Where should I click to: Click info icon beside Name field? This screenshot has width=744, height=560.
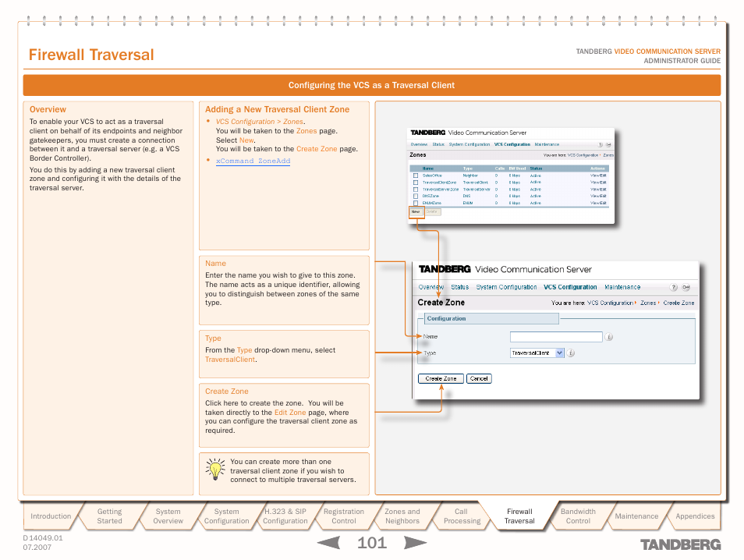tap(609, 337)
